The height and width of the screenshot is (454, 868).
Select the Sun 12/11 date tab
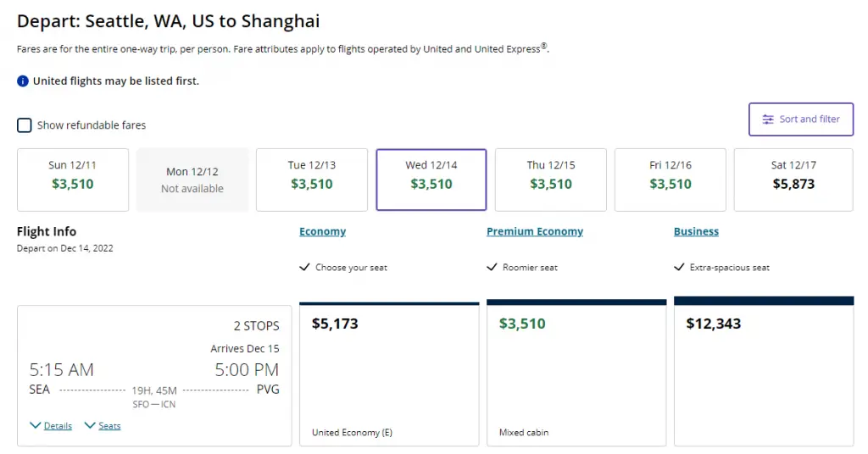(x=73, y=180)
